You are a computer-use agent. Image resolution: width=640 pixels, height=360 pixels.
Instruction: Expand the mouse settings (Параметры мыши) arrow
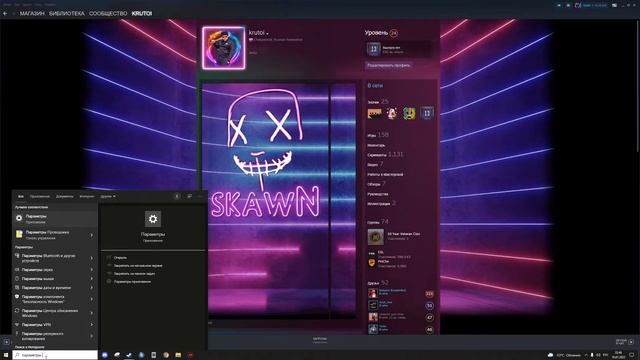(x=91, y=279)
